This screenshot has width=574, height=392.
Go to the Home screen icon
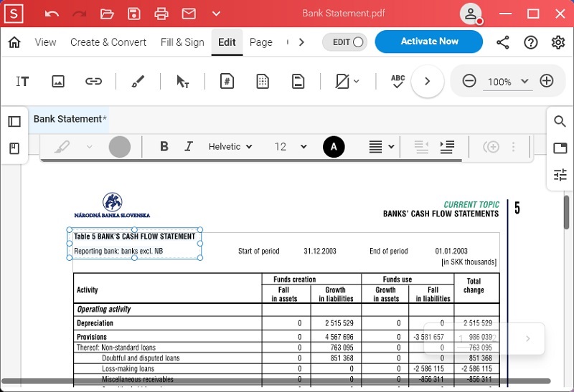coord(14,42)
